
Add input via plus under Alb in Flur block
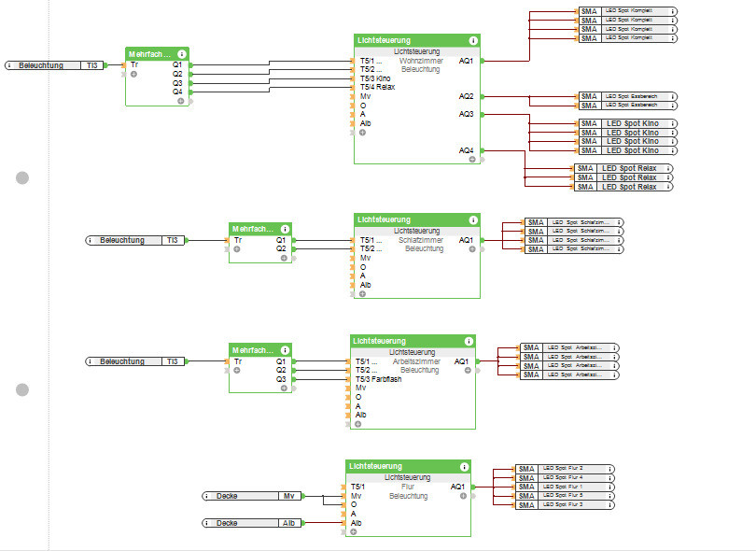pyautogui.click(x=354, y=531)
